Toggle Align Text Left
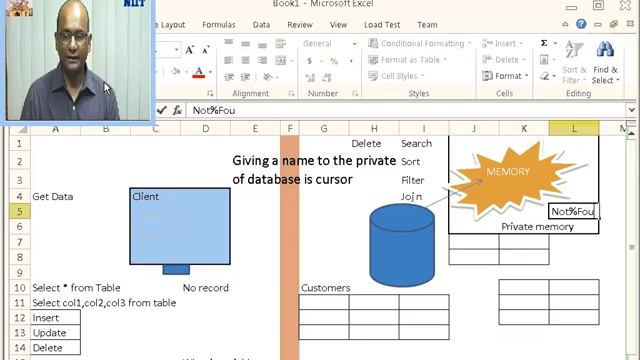This screenshot has width=640, height=360. pyautogui.click(x=229, y=60)
